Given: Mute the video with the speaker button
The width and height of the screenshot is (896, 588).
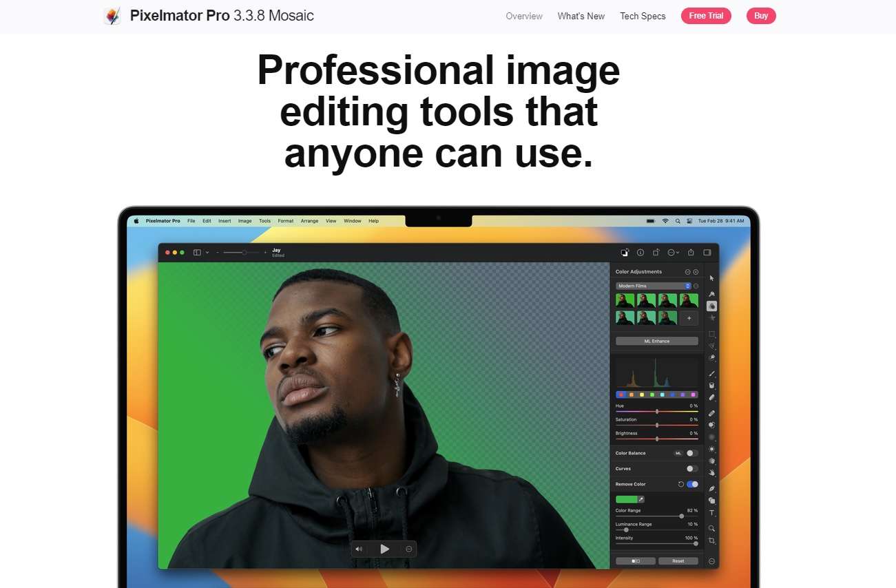Looking at the screenshot, I should [359, 549].
